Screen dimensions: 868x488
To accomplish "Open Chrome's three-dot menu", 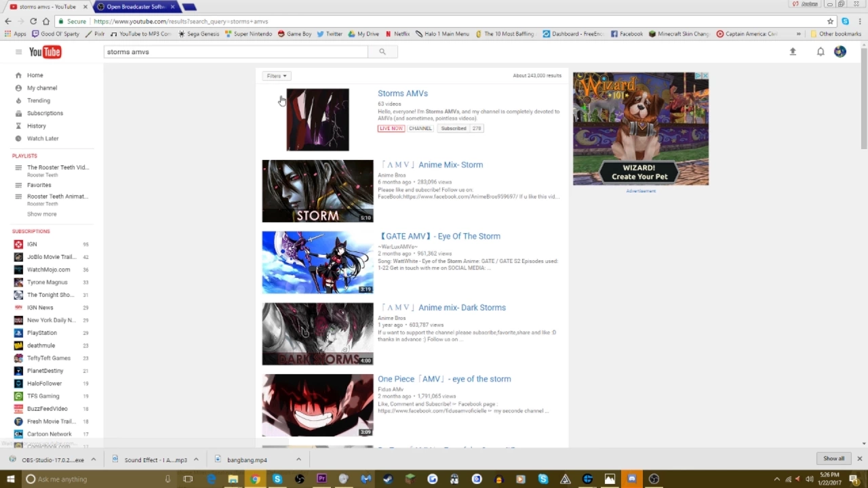I will [x=859, y=21].
